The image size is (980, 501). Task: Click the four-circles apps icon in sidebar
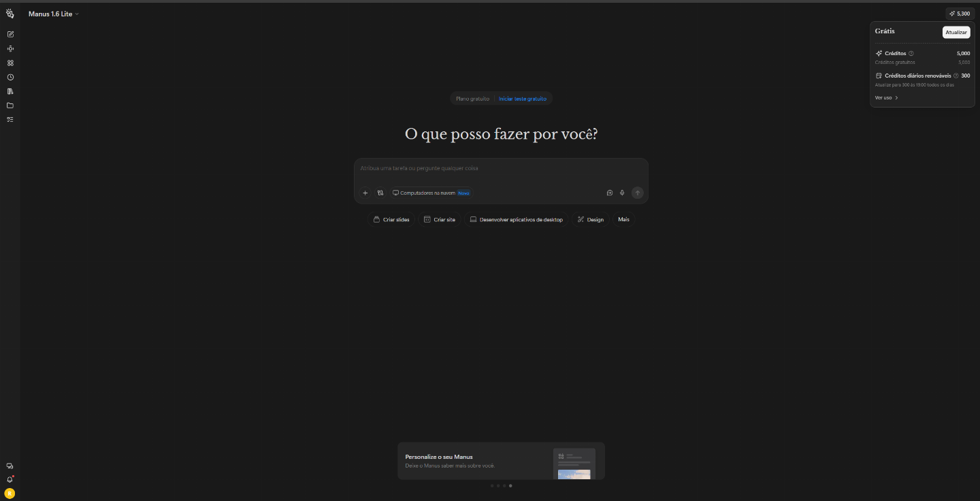click(x=10, y=63)
